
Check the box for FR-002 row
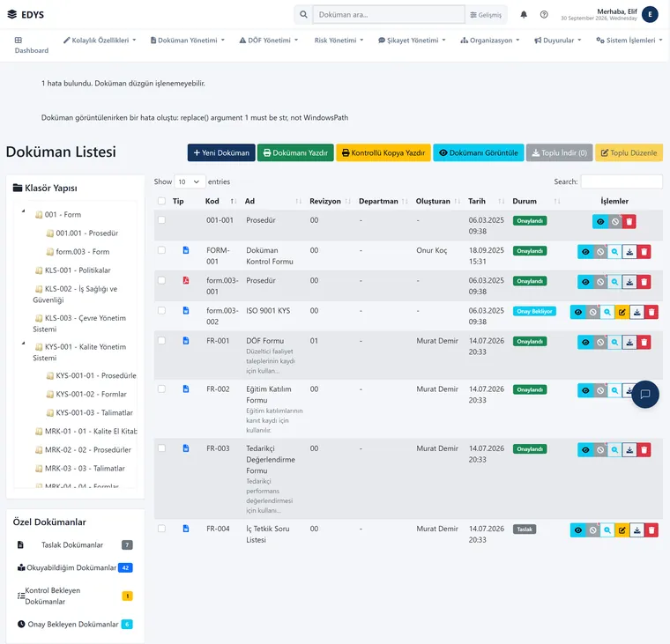161,389
